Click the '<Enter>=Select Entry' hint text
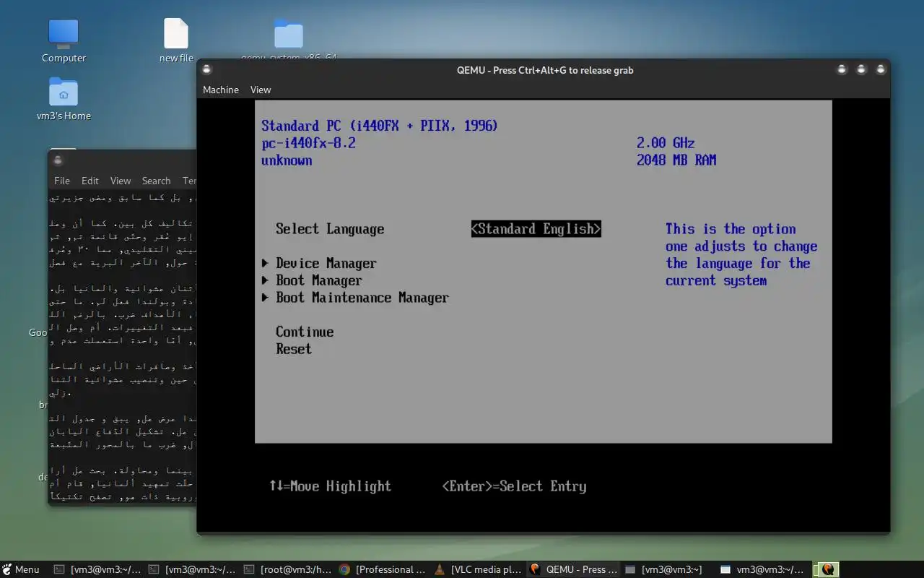The height and width of the screenshot is (578, 924). [x=514, y=486]
